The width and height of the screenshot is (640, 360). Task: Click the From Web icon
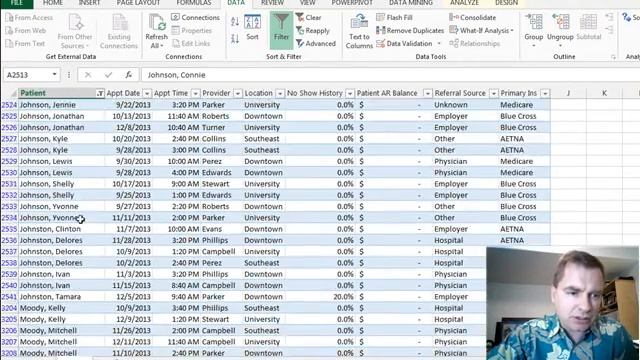9,31
